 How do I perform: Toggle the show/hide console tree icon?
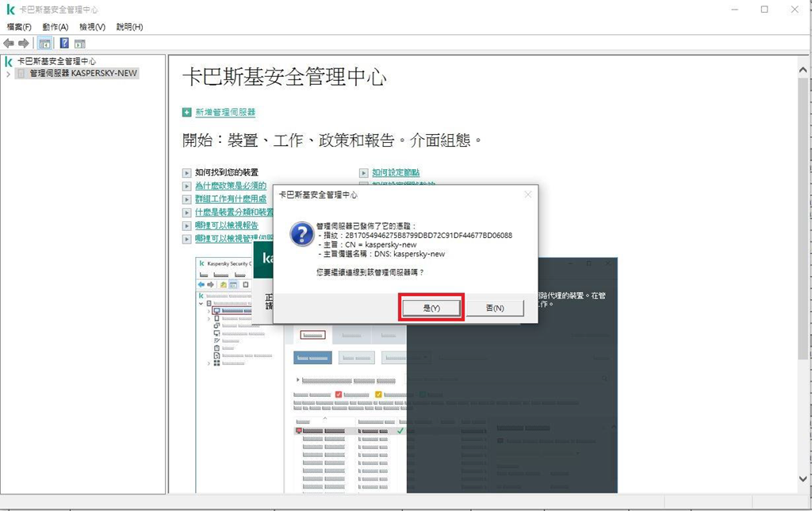(x=45, y=43)
